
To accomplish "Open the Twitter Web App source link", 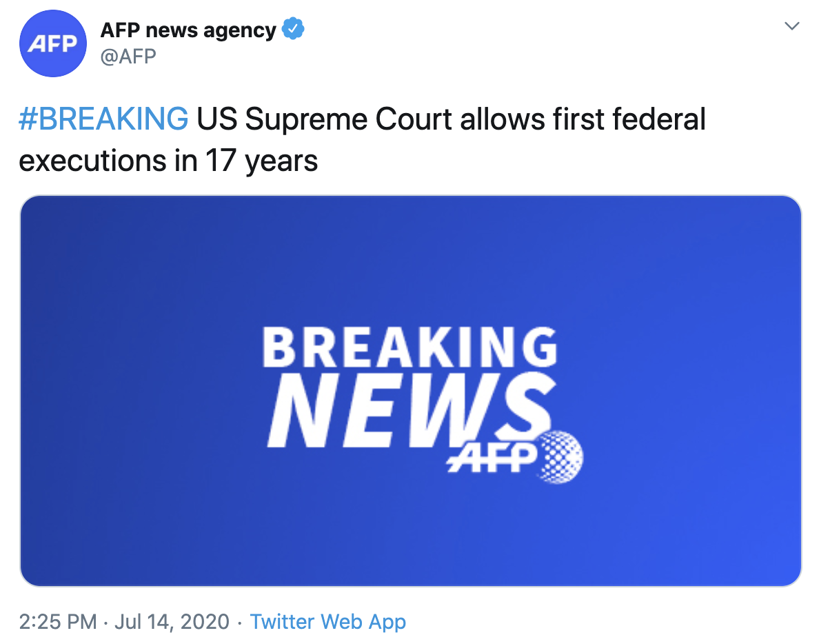I will point(327,621).
